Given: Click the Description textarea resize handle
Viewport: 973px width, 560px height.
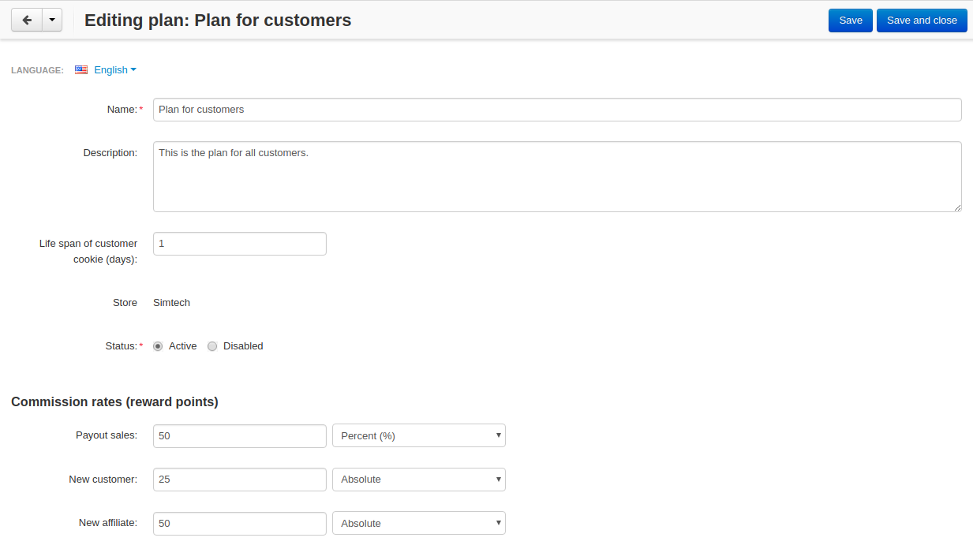Looking at the screenshot, I should pos(957,207).
